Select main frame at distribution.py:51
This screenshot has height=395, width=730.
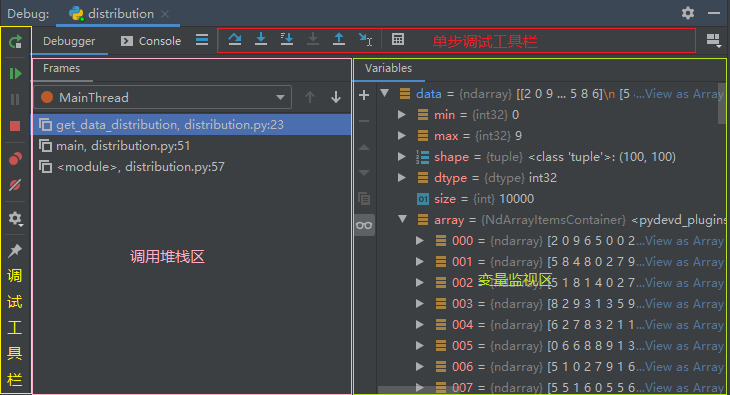191,146
